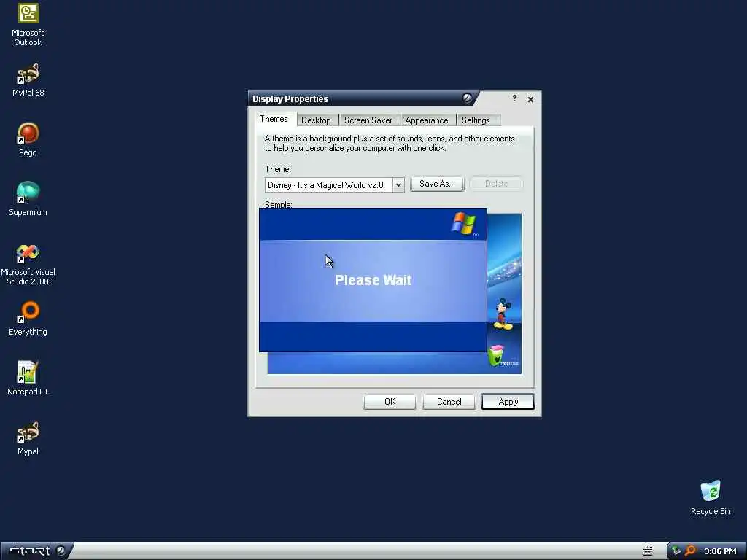Click the Apply button

(x=508, y=402)
